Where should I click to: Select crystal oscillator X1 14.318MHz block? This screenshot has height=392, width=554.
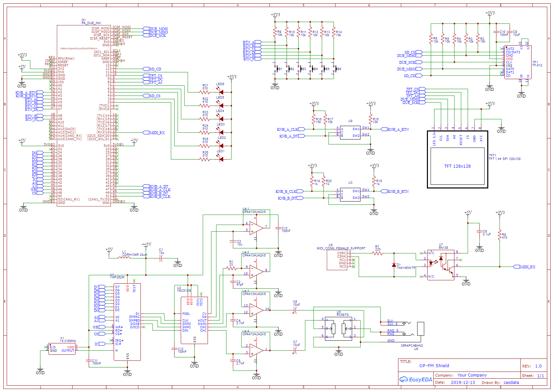click(62, 349)
